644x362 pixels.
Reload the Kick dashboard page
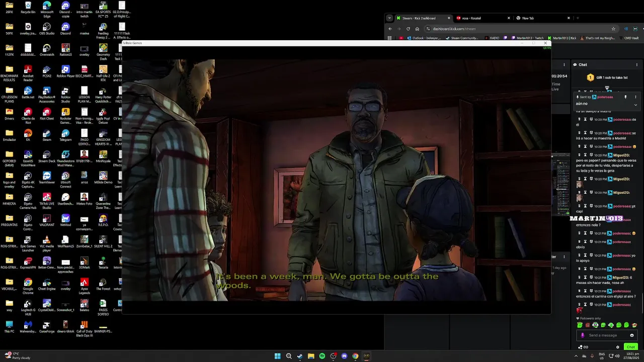408,29
